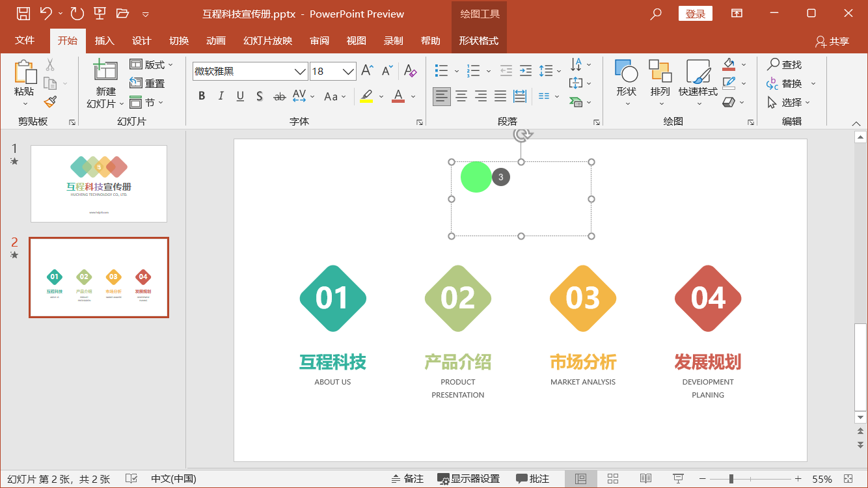
Task: Open the font size dropdown showing 18
Action: point(349,71)
